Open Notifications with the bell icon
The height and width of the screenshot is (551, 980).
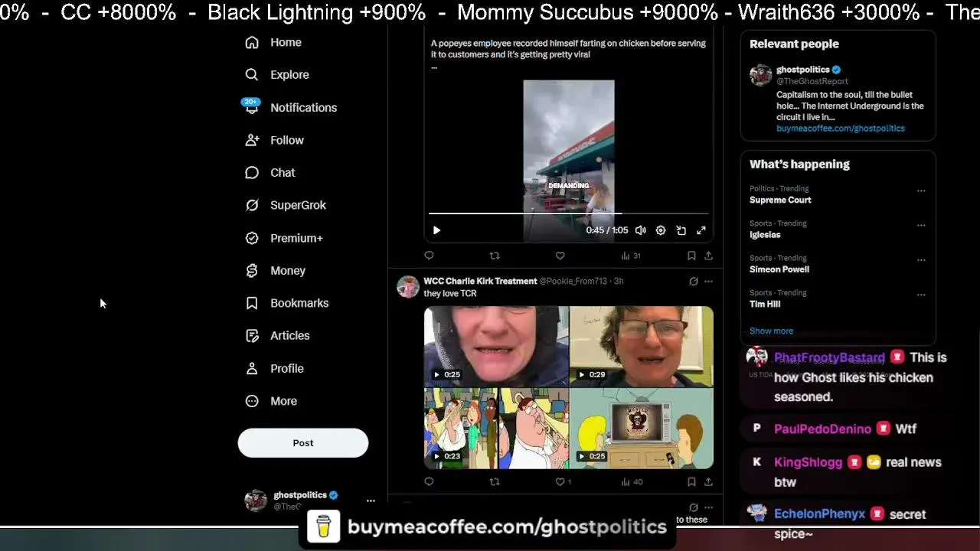291,108
